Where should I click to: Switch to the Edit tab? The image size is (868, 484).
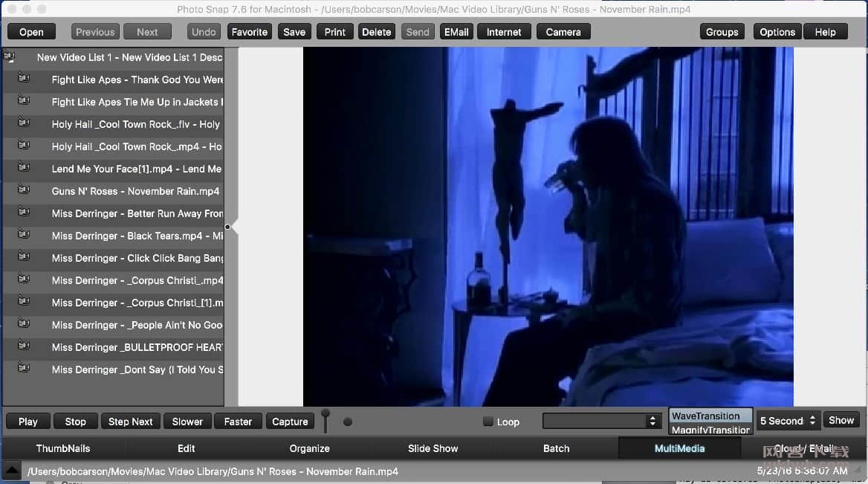pos(187,448)
